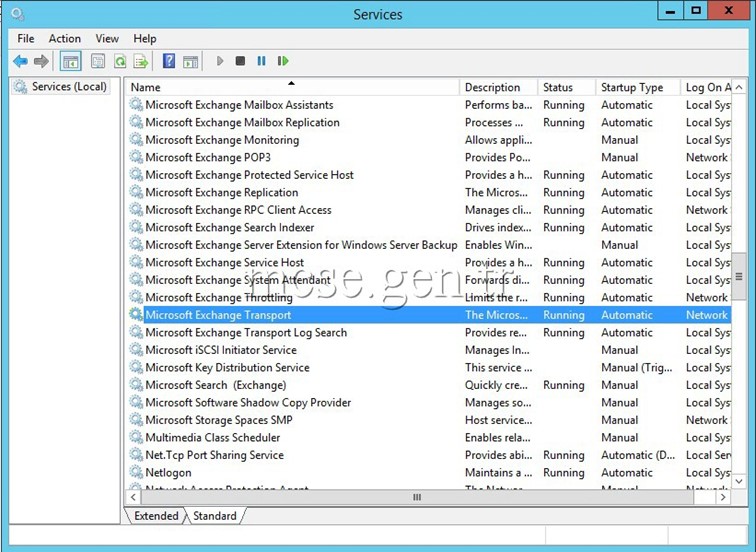Select Microsoft Exchange Search Indexer
756x552 pixels.
(429, 227)
